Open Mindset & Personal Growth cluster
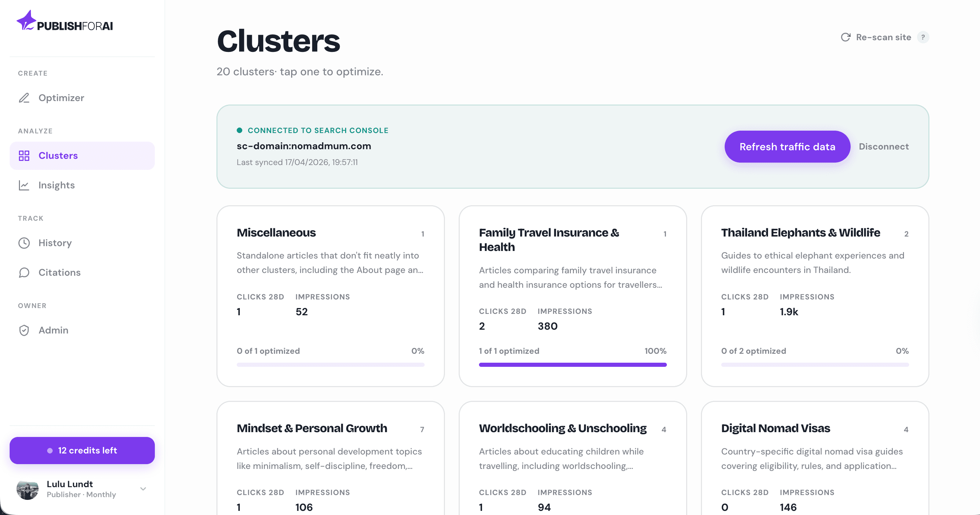The width and height of the screenshot is (980, 515). (x=331, y=458)
